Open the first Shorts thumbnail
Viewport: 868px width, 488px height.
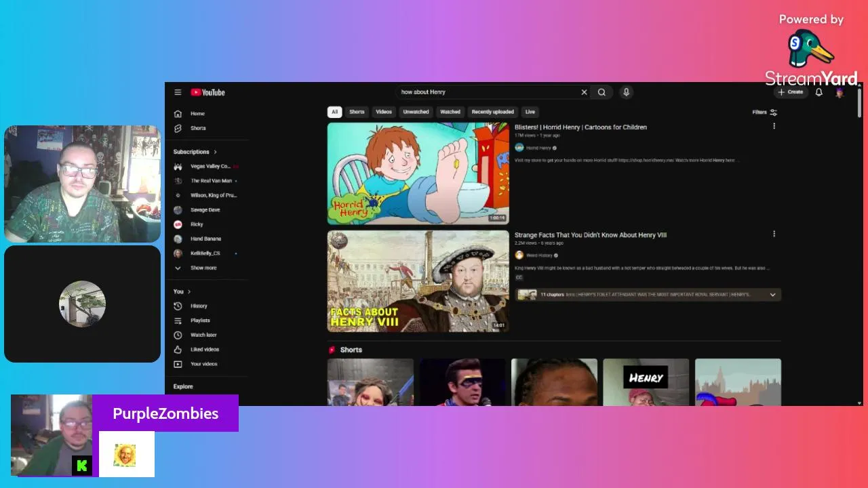[x=370, y=382]
